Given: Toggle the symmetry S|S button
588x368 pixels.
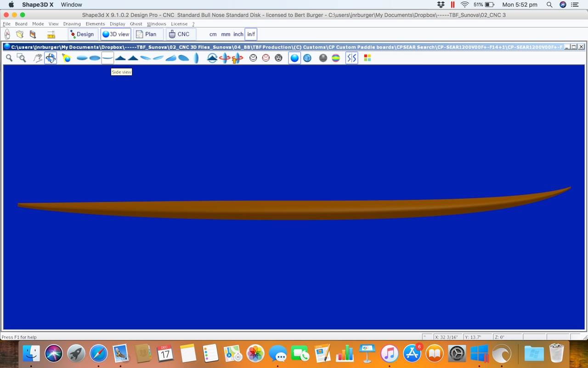Looking at the screenshot, I should 351,58.
